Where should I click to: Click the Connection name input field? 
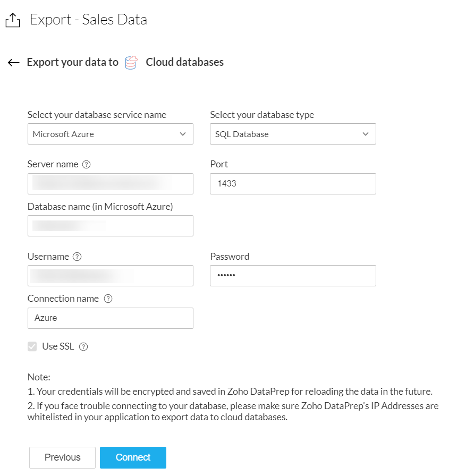coord(110,318)
